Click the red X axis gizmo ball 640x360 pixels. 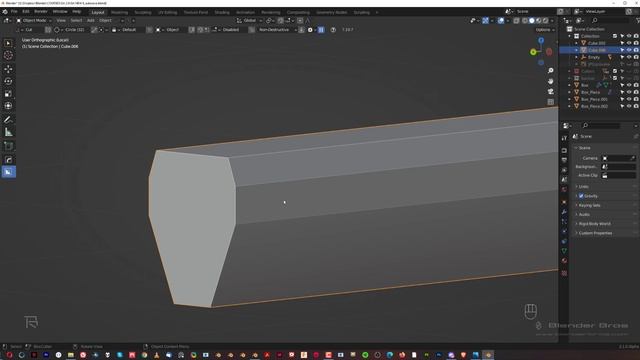[549, 52]
